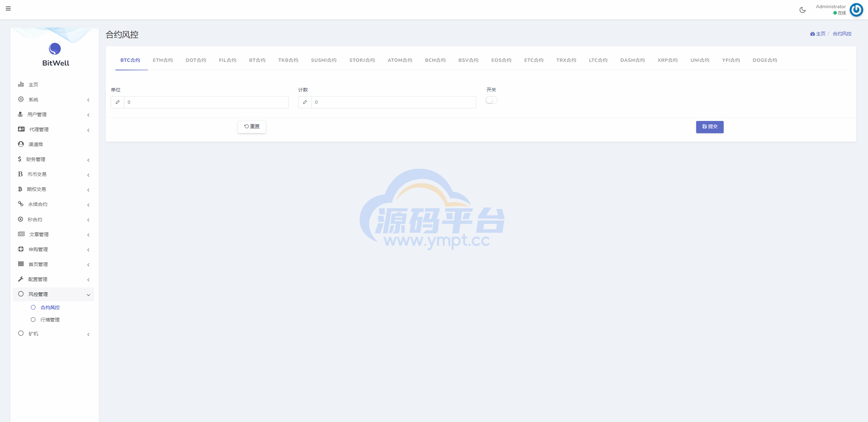Open 行情管理 submenu link

pyautogui.click(x=50, y=320)
